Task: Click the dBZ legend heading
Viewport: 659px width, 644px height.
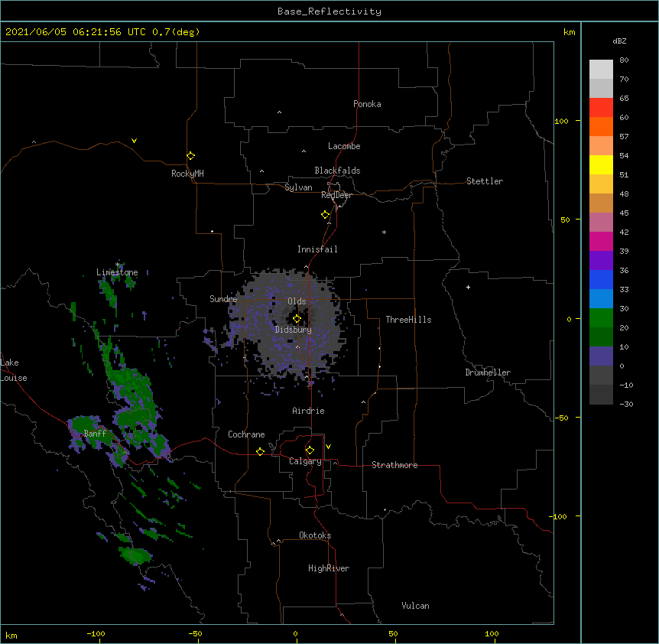Action: click(619, 41)
